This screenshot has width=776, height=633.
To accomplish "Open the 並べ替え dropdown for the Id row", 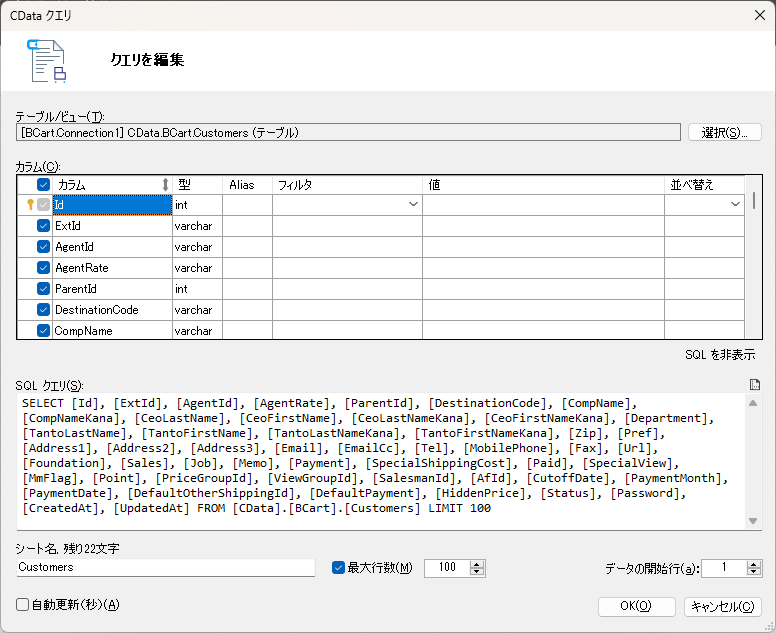I will [x=735, y=204].
